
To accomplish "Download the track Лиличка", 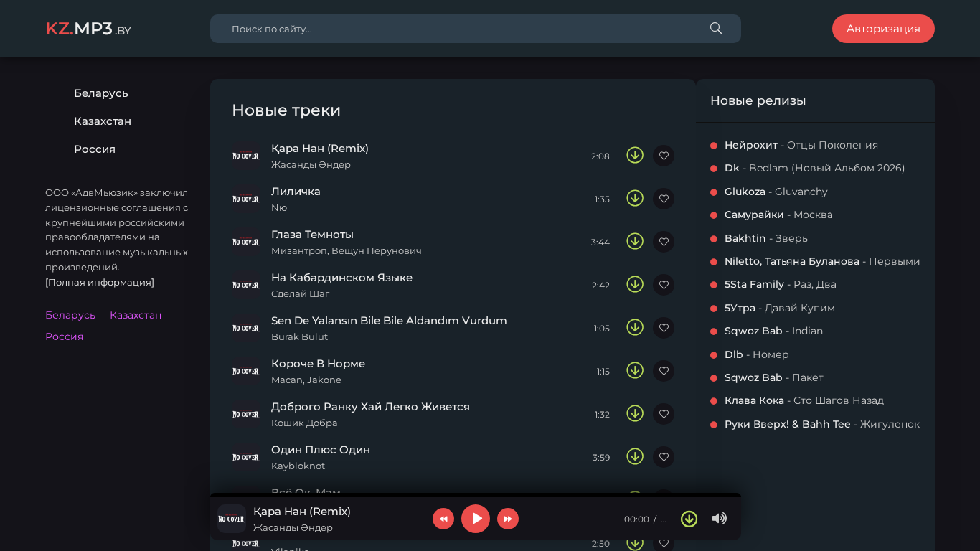I will 635,199.
